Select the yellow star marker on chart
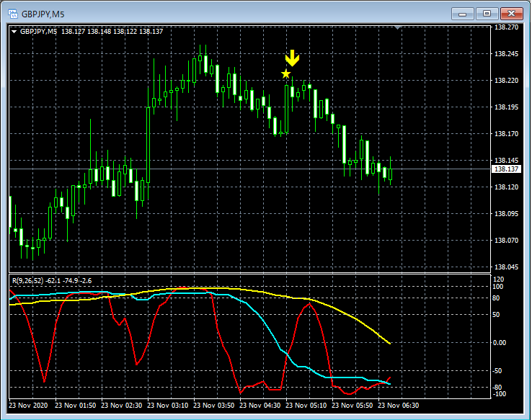Screen dimensions: 532x420 [x=286, y=73]
